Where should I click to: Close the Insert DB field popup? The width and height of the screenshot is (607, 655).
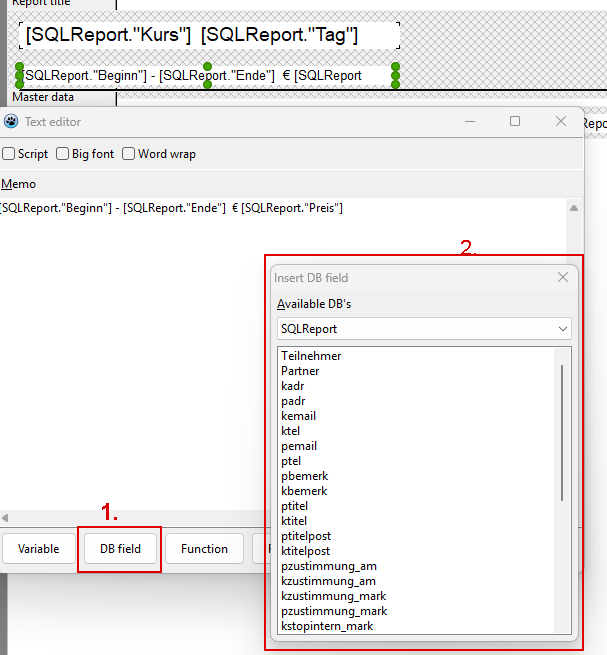[x=563, y=277]
